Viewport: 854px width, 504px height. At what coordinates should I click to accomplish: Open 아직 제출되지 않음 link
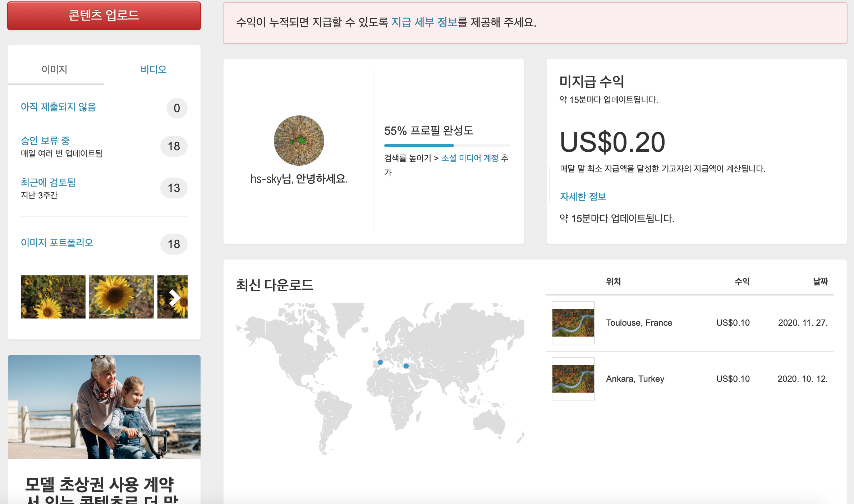58,107
